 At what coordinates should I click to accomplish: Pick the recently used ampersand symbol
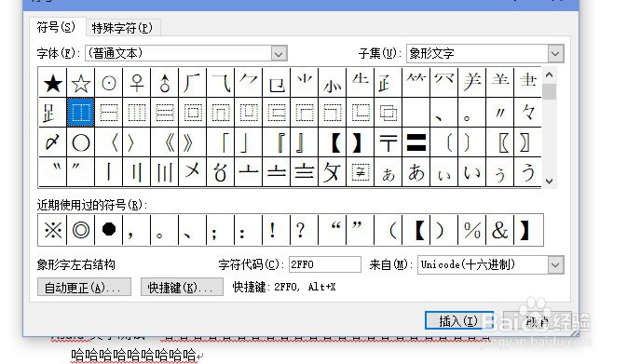(x=500, y=230)
